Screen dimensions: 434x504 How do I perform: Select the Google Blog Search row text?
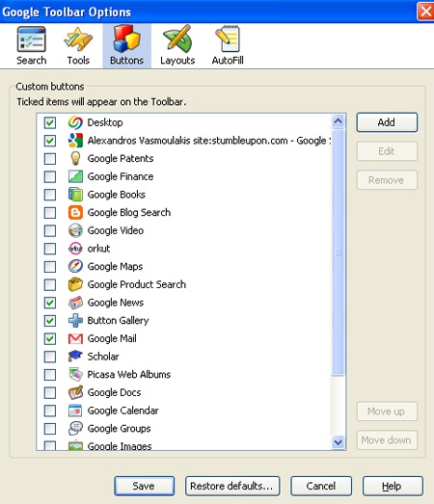click(129, 212)
